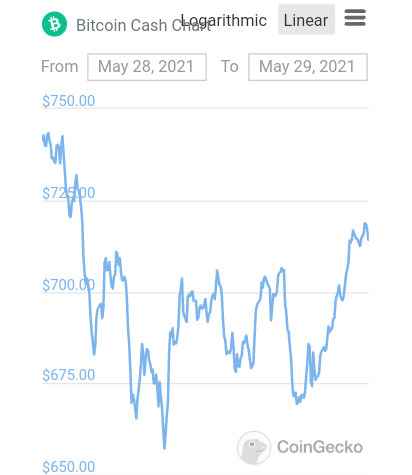The image size is (412, 475).
Task: Click the From label text
Action: tap(60, 66)
